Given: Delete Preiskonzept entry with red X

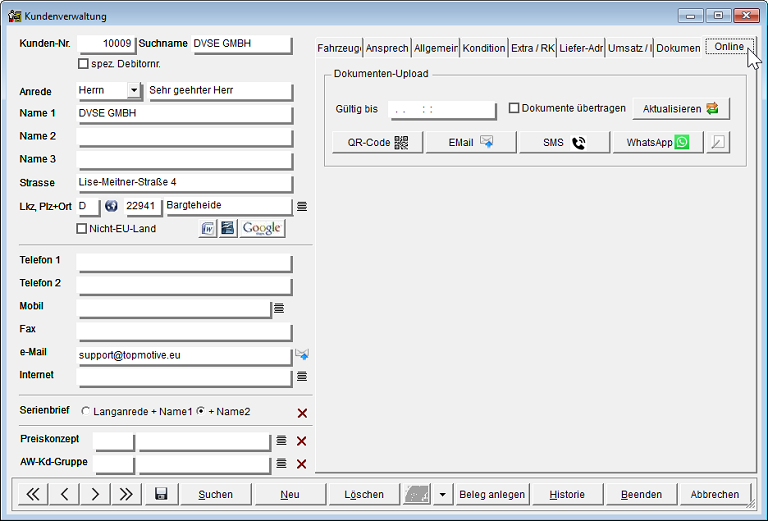Looking at the screenshot, I should click(302, 441).
